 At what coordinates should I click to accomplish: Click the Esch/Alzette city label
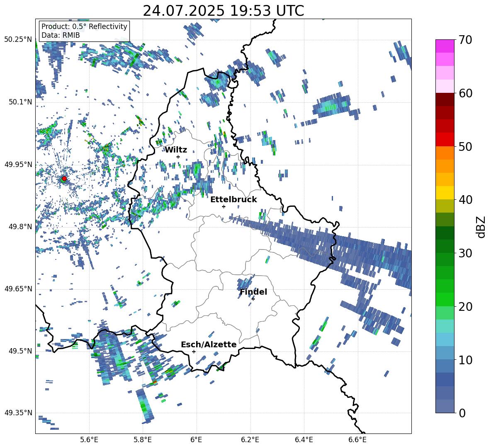pos(209,345)
